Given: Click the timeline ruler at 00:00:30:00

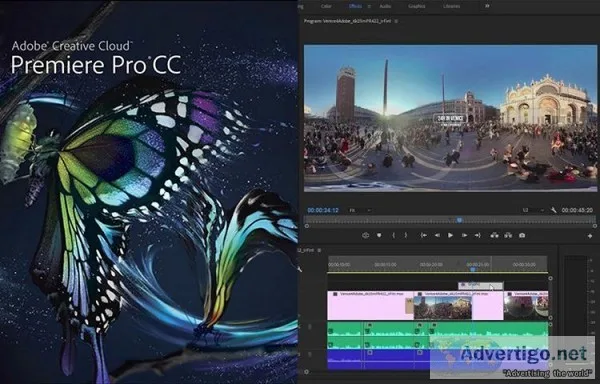Looking at the screenshot, I should pyautogui.click(x=524, y=265).
